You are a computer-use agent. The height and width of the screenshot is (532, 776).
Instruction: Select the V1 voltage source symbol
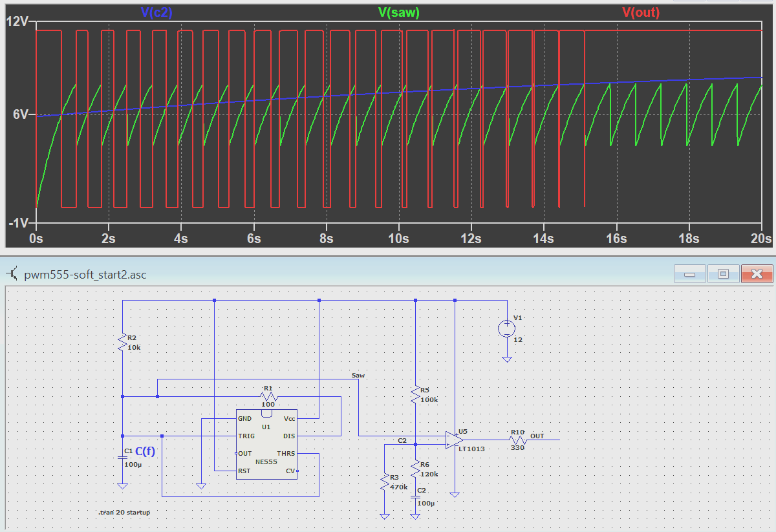coord(507,329)
